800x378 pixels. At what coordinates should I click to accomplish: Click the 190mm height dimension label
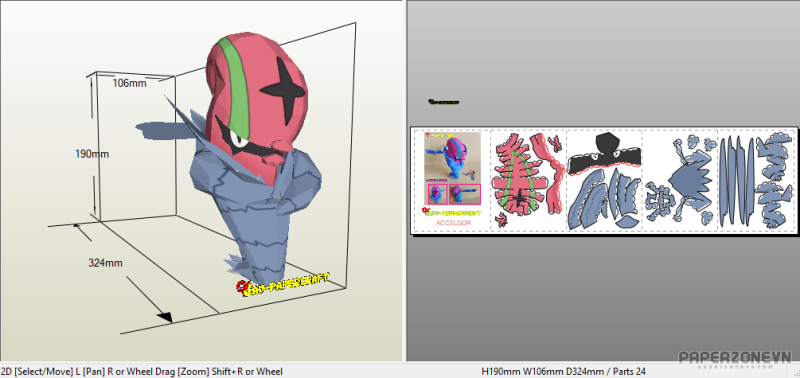[x=92, y=154]
